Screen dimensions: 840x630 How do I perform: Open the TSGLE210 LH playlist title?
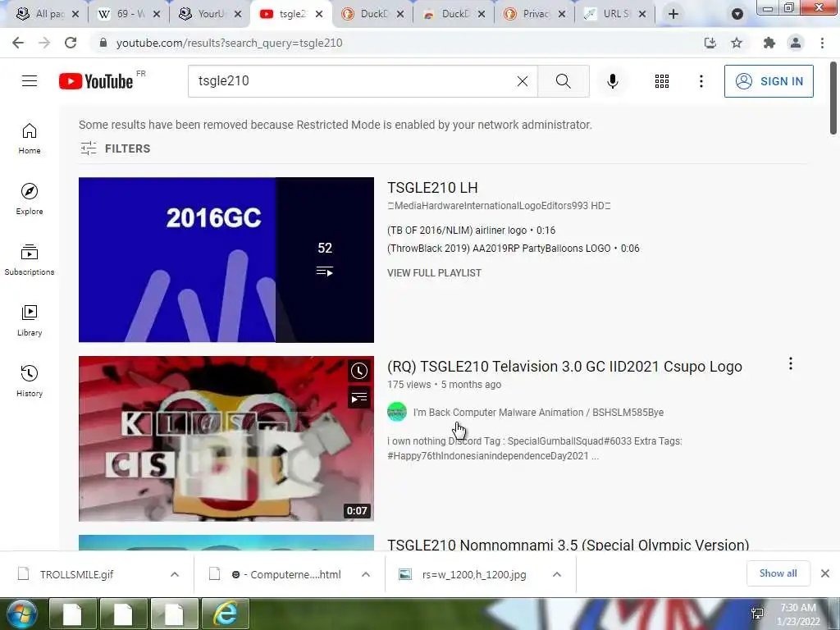click(x=432, y=188)
